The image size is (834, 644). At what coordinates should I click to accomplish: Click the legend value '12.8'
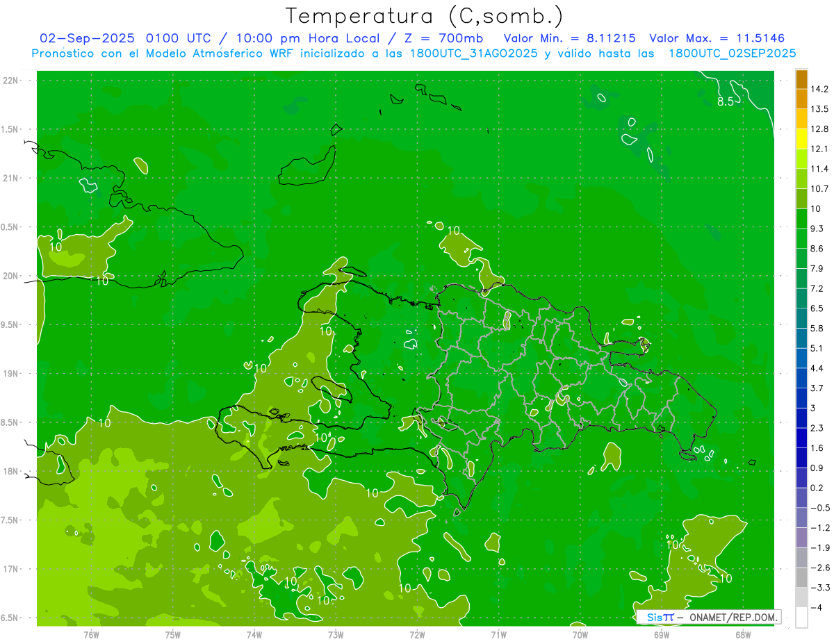[x=819, y=129]
